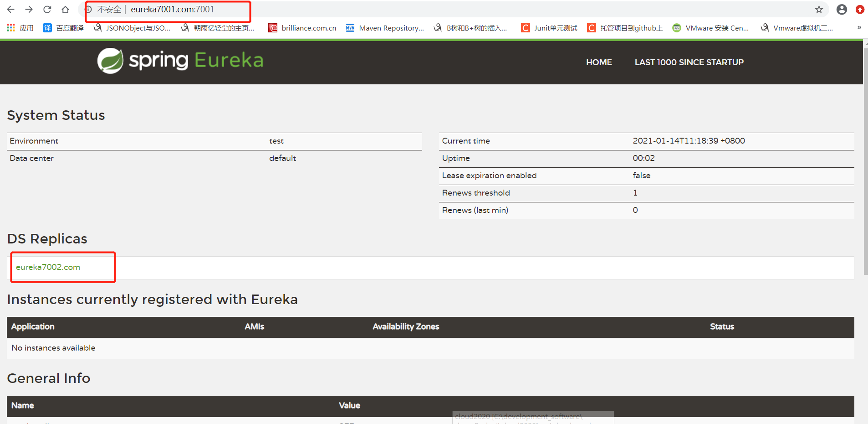Open the VMware 安装 Cen... bookmark
The width and height of the screenshot is (868, 424).
[711, 28]
